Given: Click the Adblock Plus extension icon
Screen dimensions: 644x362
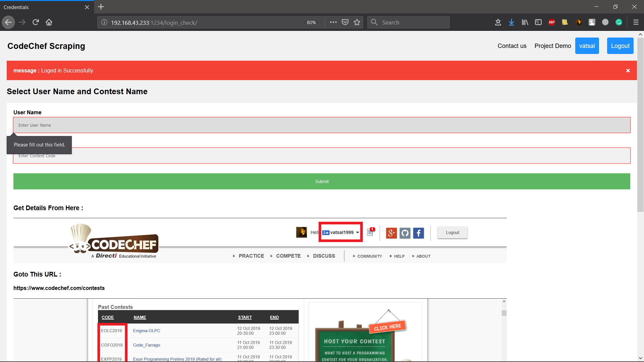Looking at the screenshot, I should click(x=552, y=22).
